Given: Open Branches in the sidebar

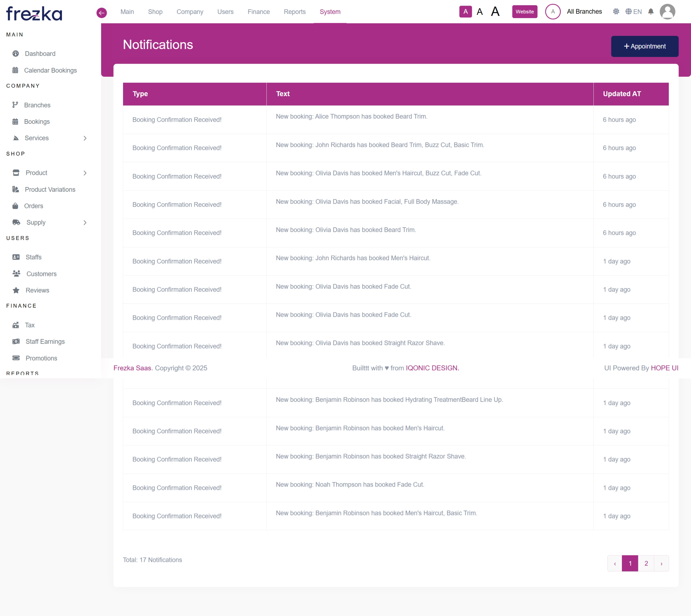Looking at the screenshot, I should pyautogui.click(x=37, y=105).
